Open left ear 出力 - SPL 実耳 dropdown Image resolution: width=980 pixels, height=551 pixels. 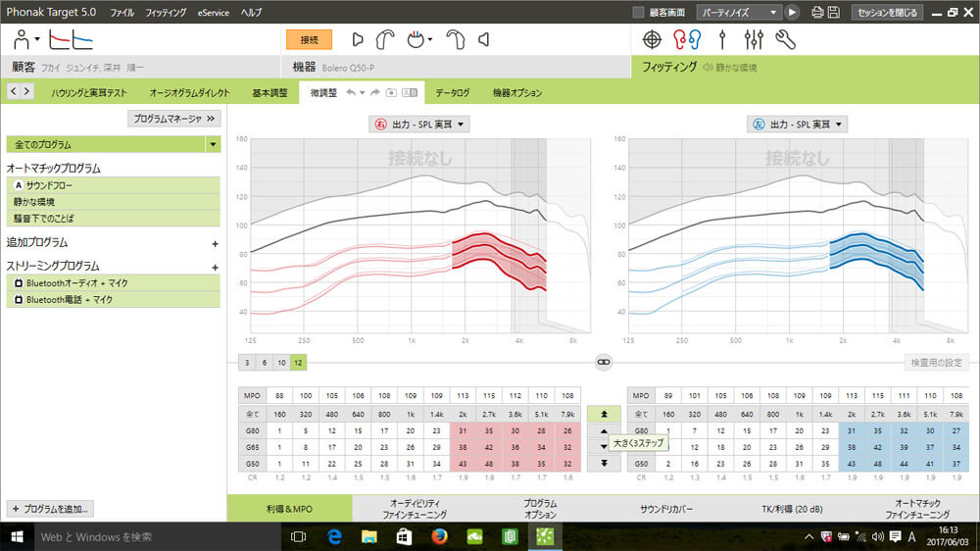pyautogui.click(x=797, y=125)
